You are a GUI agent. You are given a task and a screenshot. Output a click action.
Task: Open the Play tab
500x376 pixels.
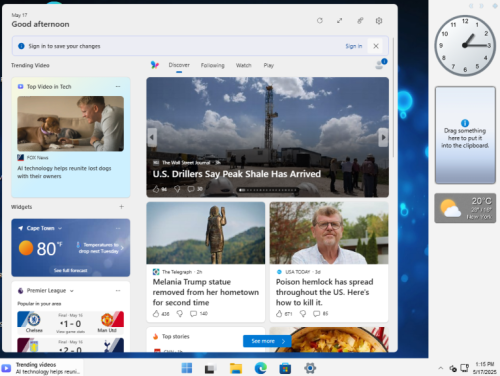(269, 65)
